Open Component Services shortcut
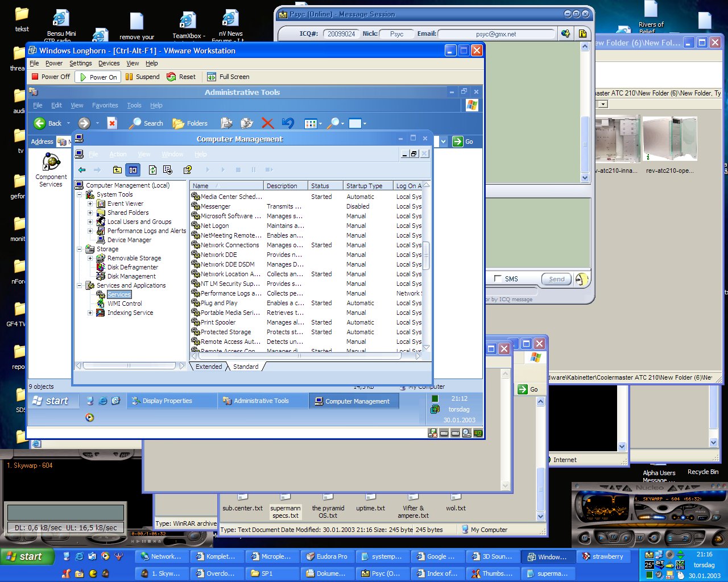728x582 pixels. tap(51, 171)
